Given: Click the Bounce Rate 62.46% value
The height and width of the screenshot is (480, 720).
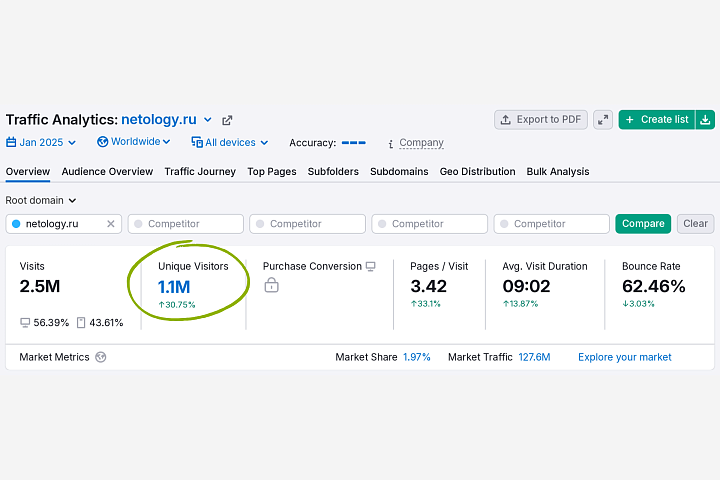Looking at the screenshot, I should click(x=653, y=286).
